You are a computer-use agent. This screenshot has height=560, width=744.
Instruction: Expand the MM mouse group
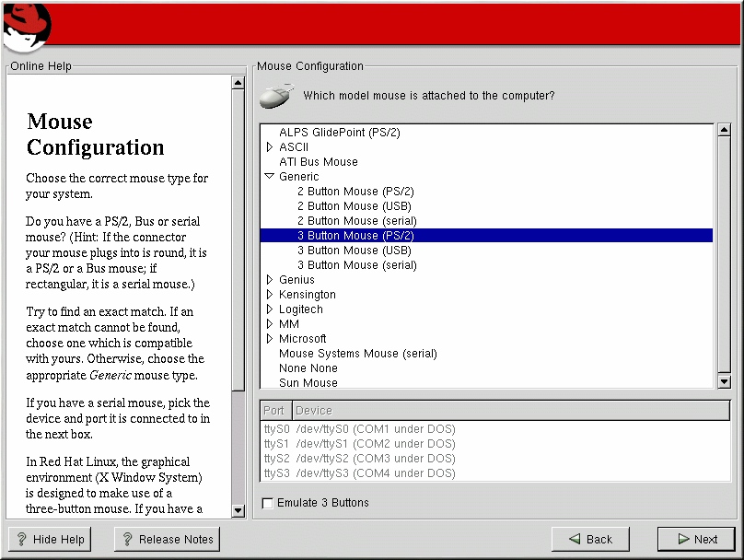270,323
